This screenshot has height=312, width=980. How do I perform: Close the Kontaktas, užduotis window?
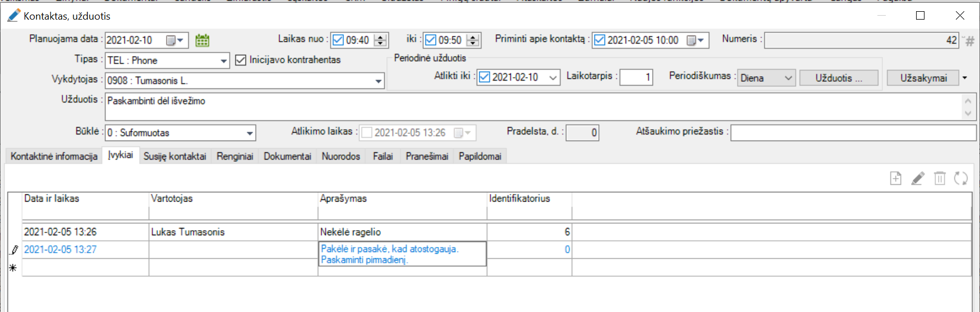(960, 16)
